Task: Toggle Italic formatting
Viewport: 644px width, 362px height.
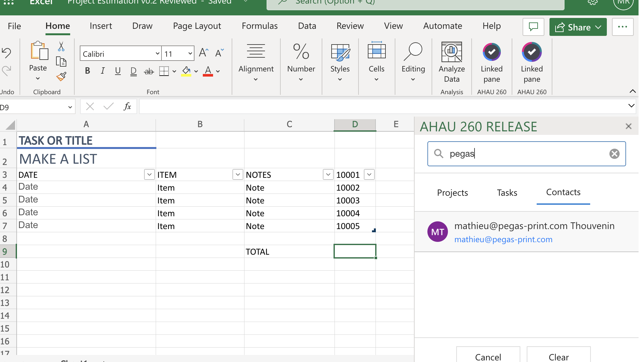Action: click(103, 71)
